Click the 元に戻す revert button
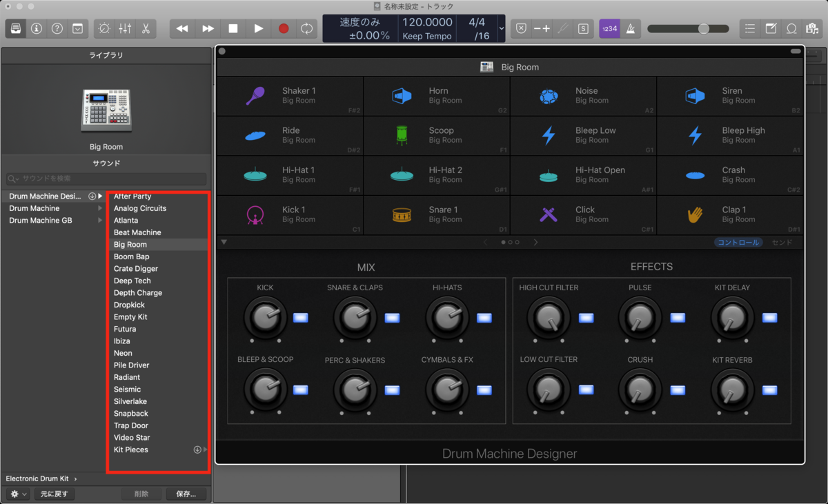Image resolution: width=828 pixels, height=504 pixels. pyautogui.click(x=53, y=494)
